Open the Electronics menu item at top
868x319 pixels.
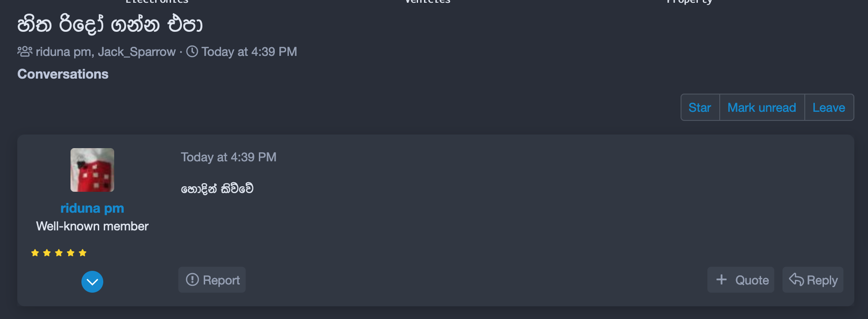pos(157,2)
